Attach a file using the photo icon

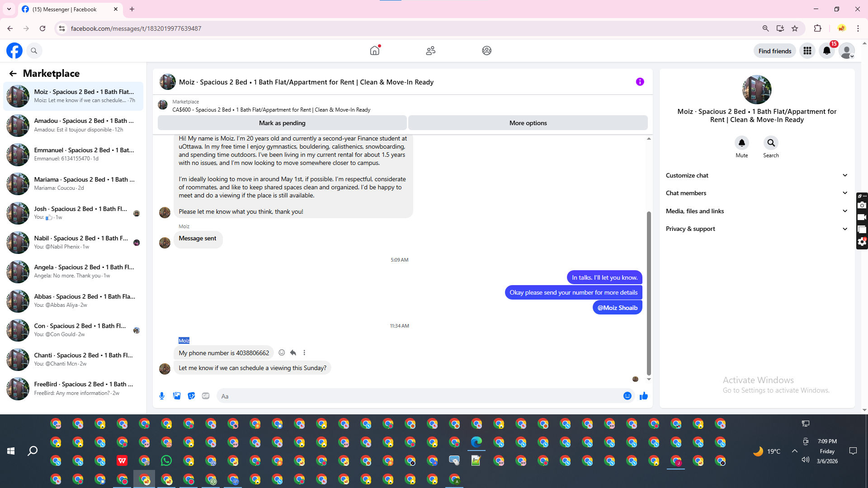click(177, 396)
